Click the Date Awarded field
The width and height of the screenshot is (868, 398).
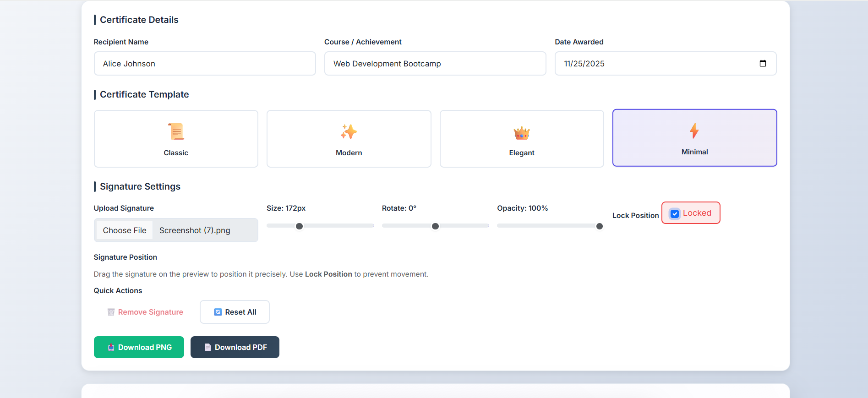[x=666, y=63]
